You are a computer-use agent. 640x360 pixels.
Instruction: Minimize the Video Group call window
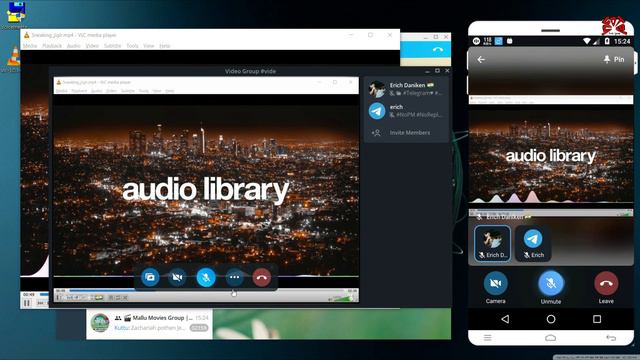[x=427, y=71]
